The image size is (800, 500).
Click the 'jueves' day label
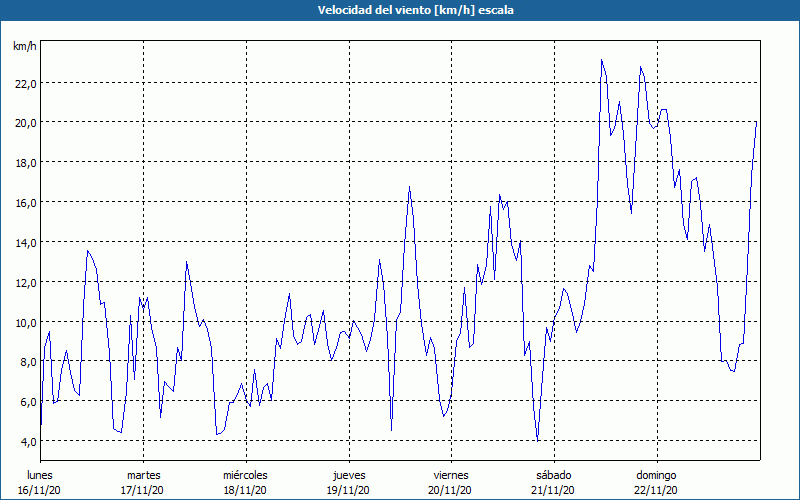pos(349,475)
